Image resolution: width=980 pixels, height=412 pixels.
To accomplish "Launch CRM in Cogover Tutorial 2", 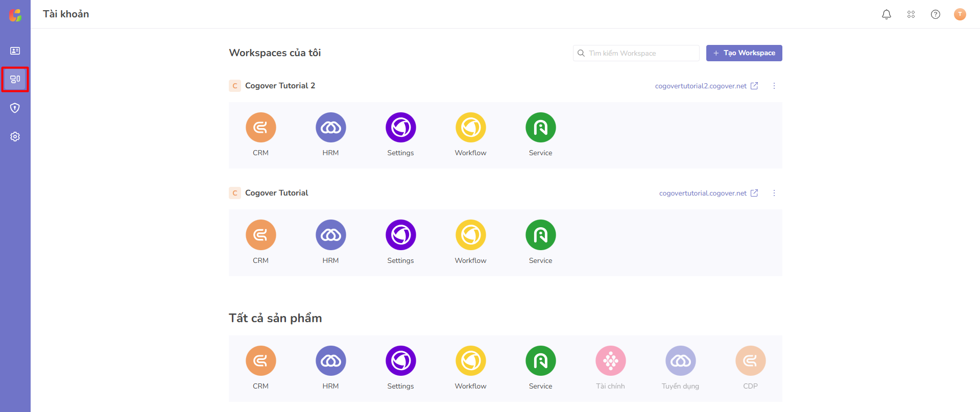I will click(261, 128).
